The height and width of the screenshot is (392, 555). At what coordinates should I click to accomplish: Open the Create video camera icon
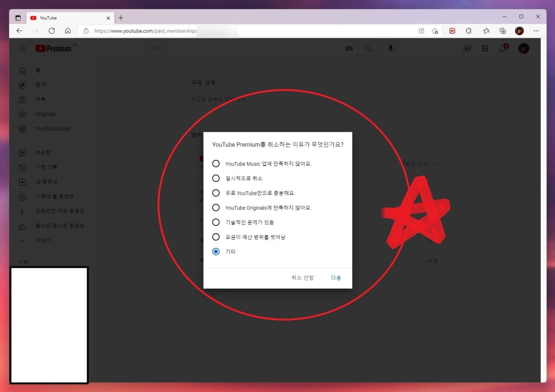tap(467, 48)
